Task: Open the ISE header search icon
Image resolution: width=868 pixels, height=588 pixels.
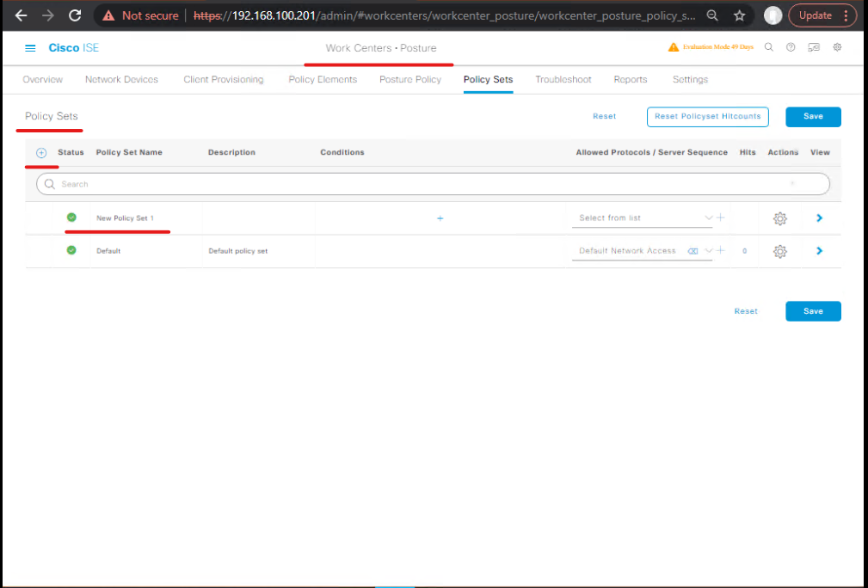Action: pos(769,47)
